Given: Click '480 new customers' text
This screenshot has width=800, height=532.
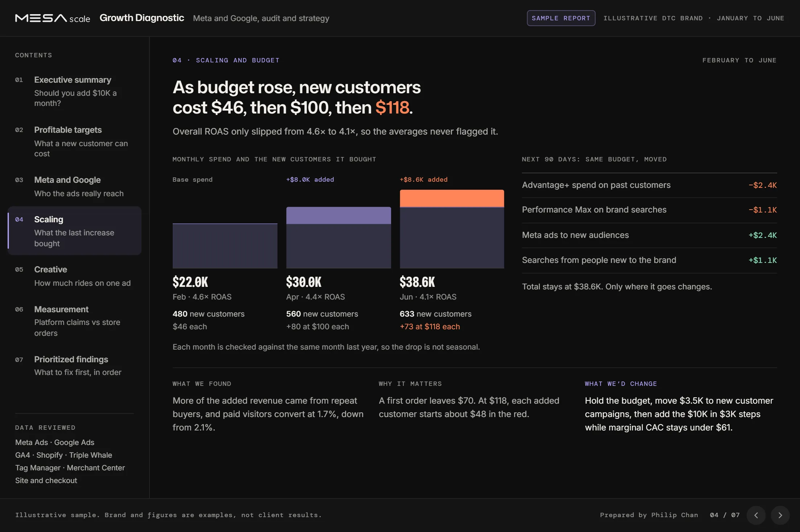Looking at the screenshot, I should click(x=209, y=314).
